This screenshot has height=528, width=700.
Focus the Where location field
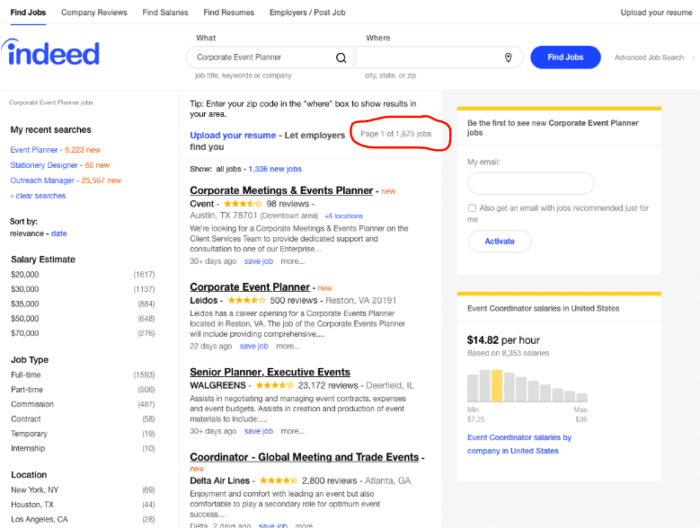pyautogui.click(x=440, y=58)
